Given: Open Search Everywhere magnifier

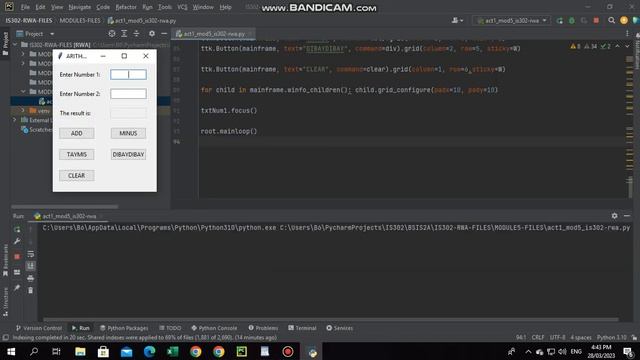Looking at the screenshot, I should [x=611, y=20].
